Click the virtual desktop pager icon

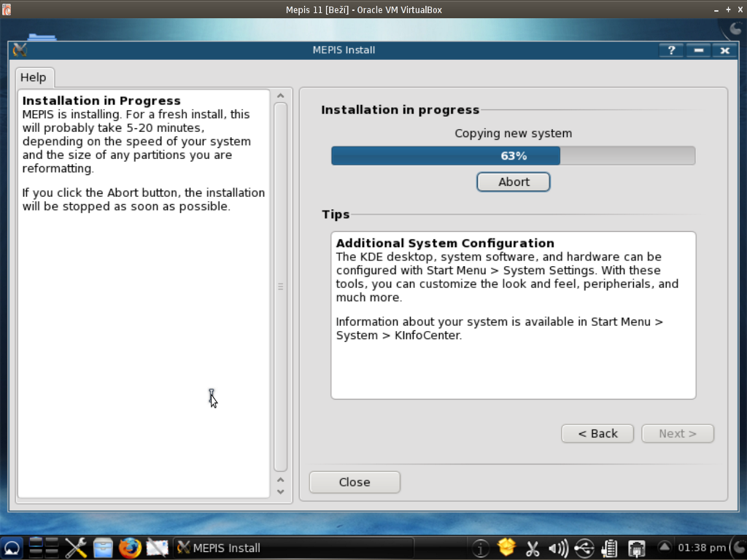tap(43, 548)
